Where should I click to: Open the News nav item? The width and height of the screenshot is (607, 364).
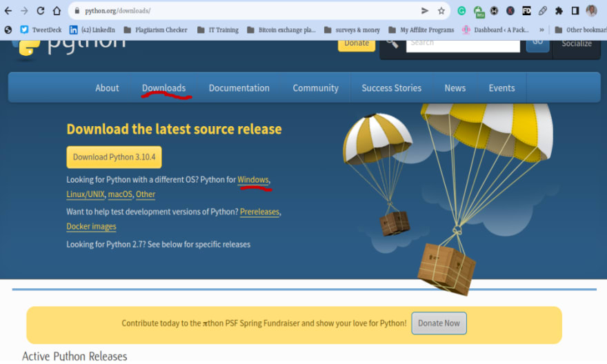(455, 88)
